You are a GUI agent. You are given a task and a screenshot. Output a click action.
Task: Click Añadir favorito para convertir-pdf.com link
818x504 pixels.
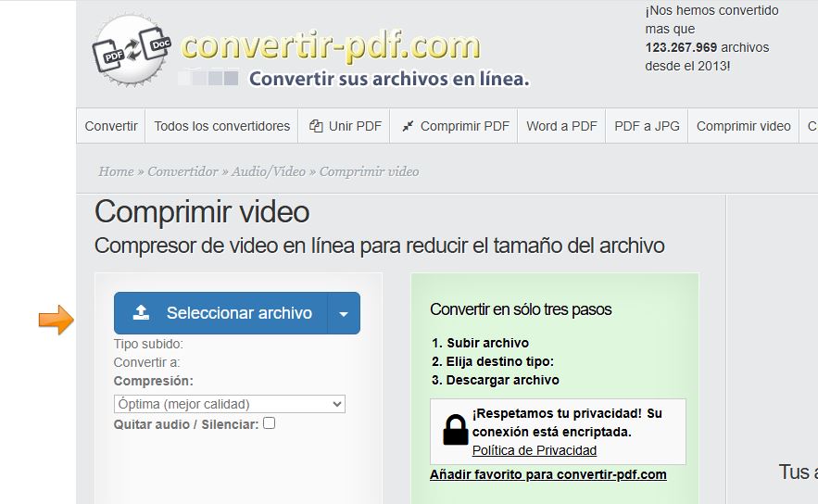tap(548, 474)
